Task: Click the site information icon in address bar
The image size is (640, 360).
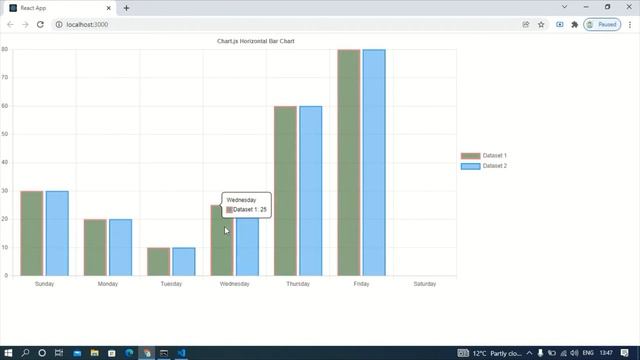Action: [59, 24]
